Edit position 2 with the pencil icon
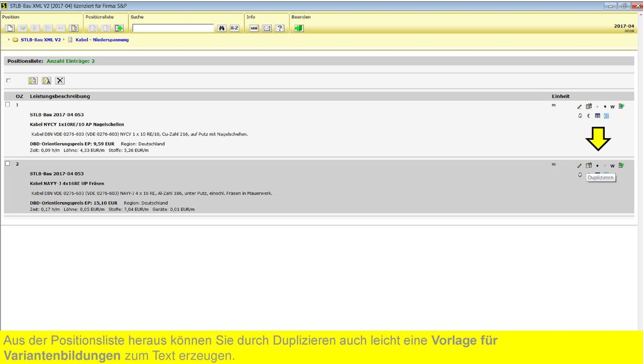643x364 pixels. tap(580, 166)
